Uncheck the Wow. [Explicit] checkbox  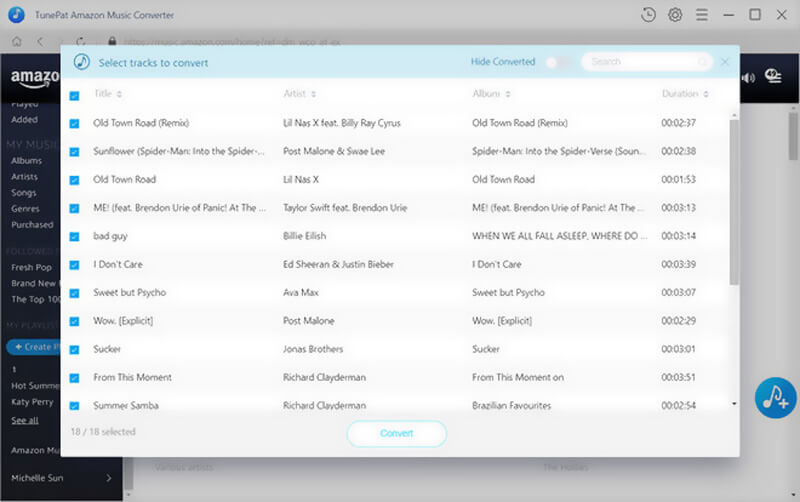(74, 321)
